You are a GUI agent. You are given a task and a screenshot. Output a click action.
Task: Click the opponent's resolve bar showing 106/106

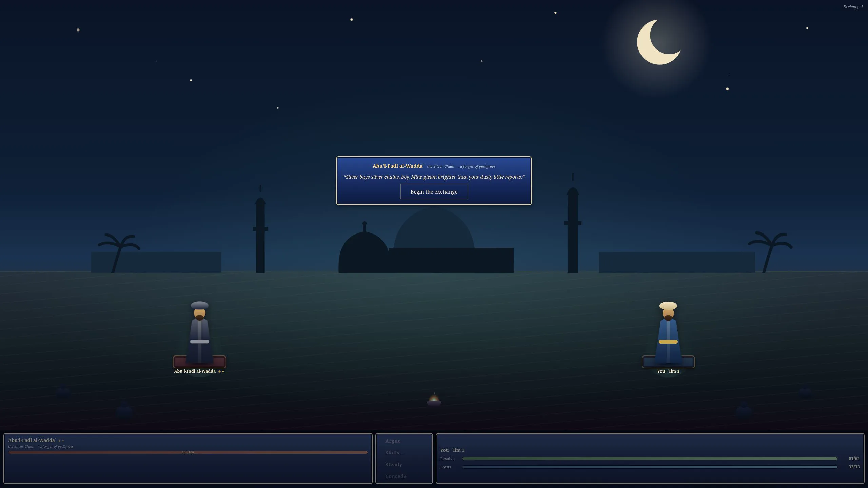click(x=188, y=452)
